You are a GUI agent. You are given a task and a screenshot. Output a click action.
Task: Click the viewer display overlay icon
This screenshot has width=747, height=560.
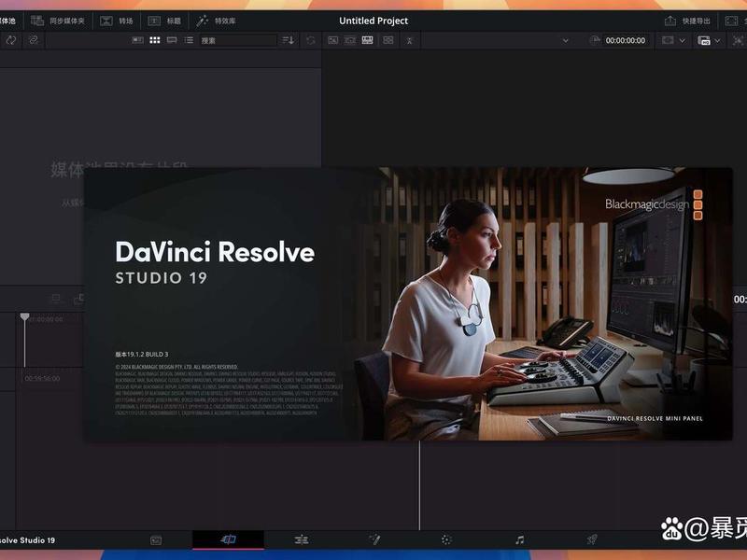(668, 40)
